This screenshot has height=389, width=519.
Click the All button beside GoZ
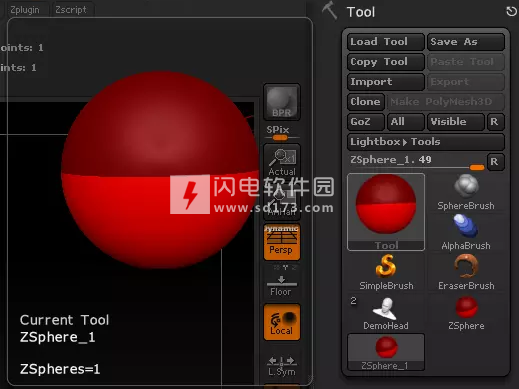click(x=406, y=122)
